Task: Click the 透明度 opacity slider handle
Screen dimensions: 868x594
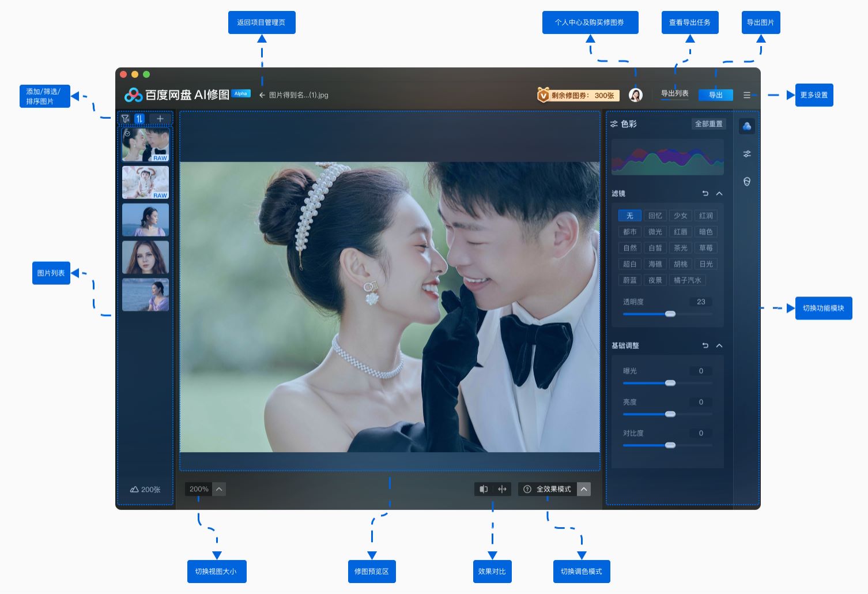Action: 670,314
